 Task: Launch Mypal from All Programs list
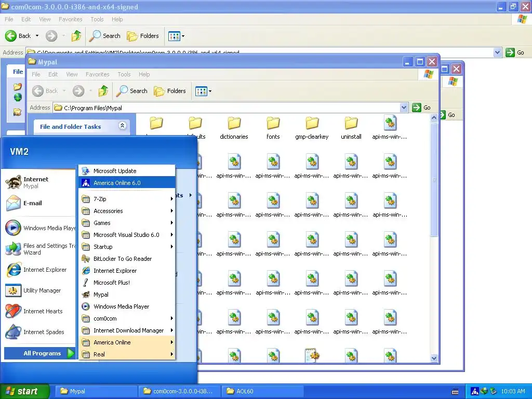(127, 294)
